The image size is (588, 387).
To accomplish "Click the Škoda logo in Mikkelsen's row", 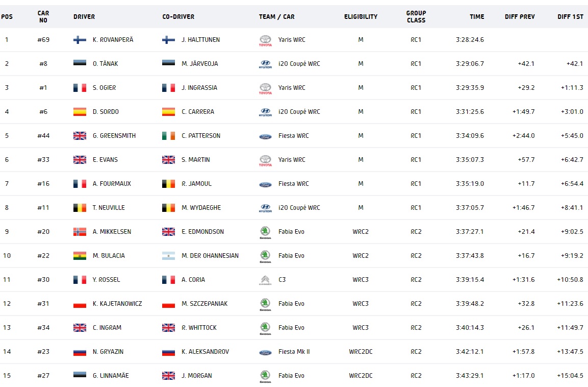I will [265, 232].
